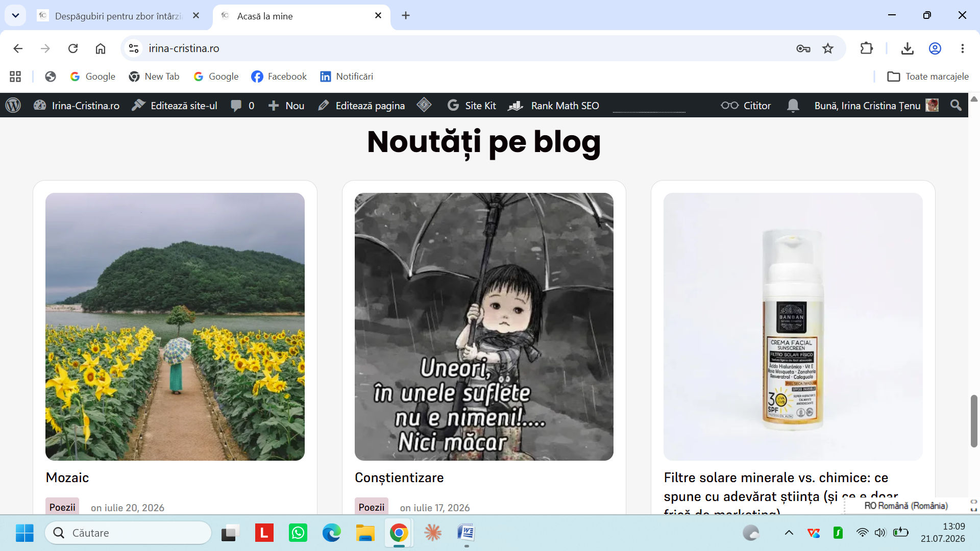Open the Irina-Cristina.ro dashboard link
Viewport: 980px width, 551px height.
pyautogui.click(x=77, y=106)
